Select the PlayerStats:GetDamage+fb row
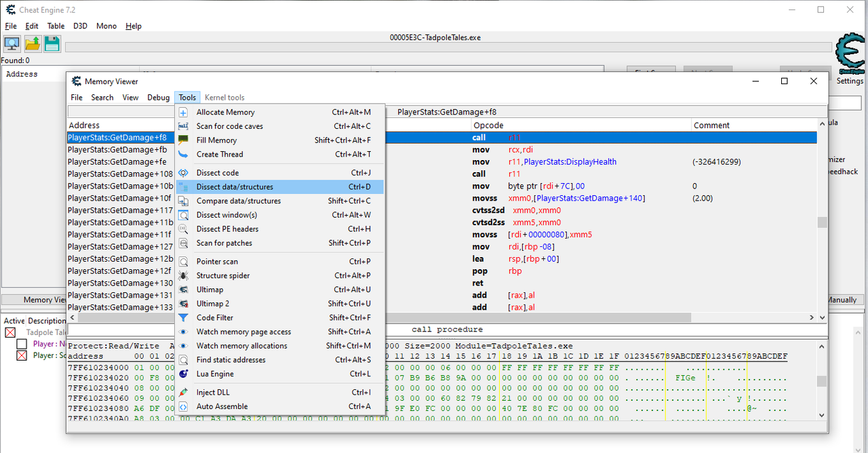This screenshot has width=868, height=453. [441, 150]
